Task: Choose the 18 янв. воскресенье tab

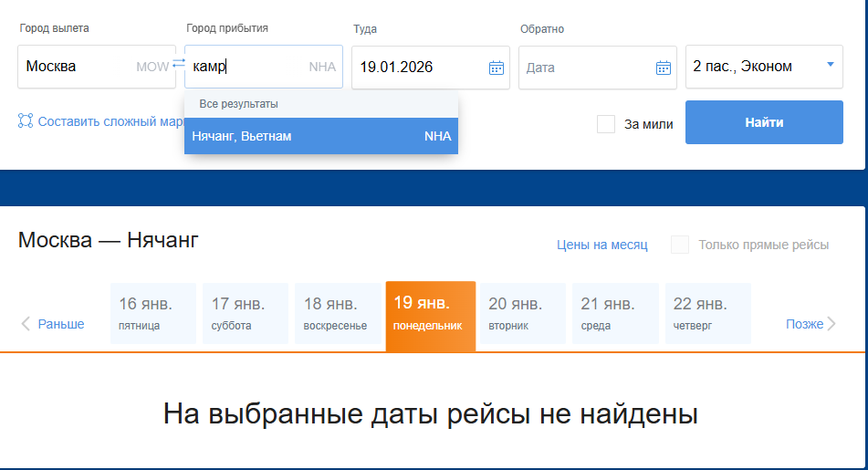Action: point(337,313)
